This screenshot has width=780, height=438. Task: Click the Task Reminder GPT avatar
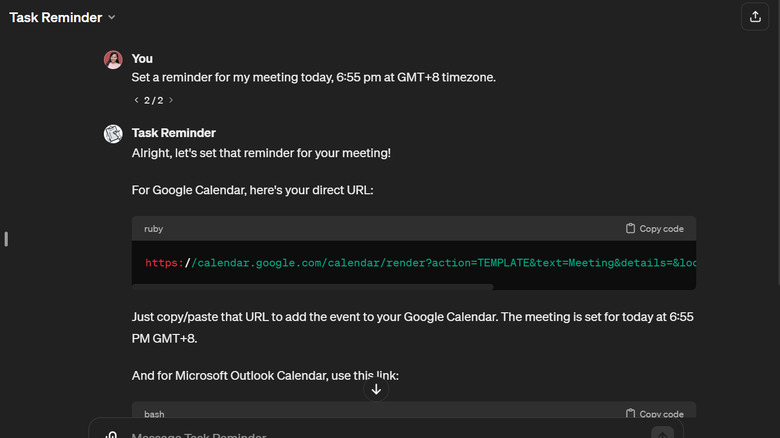click(x=113, y=134)
